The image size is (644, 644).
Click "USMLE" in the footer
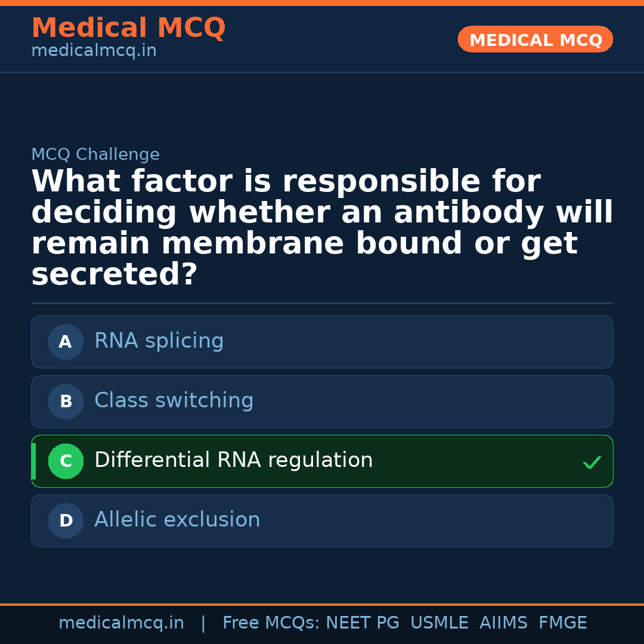click(439, 623)
